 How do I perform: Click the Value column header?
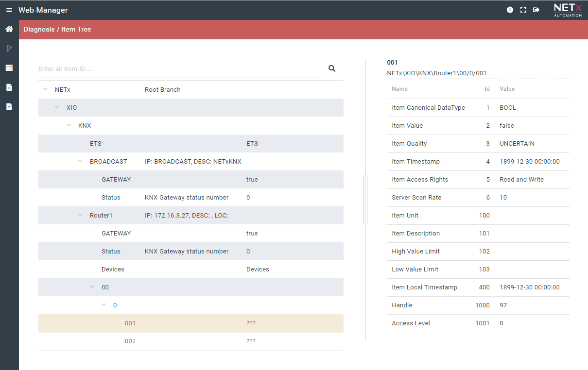point(507,89)
